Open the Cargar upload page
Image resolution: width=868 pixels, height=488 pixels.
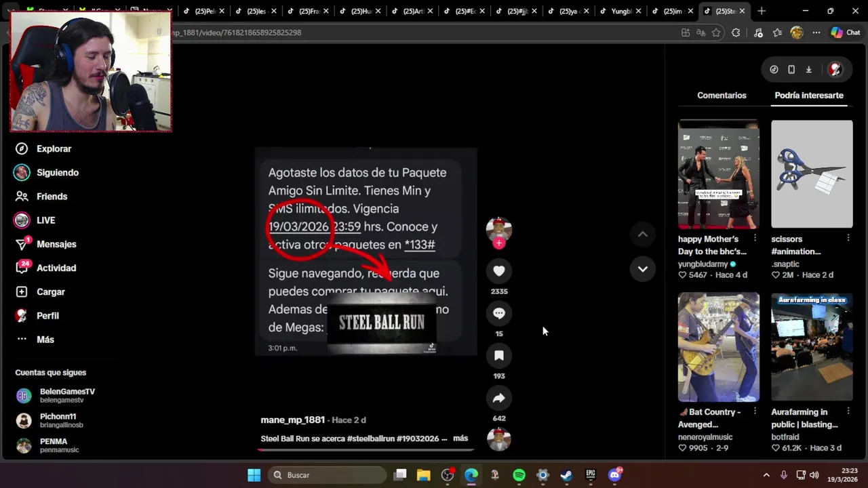(x=40, y=291)
